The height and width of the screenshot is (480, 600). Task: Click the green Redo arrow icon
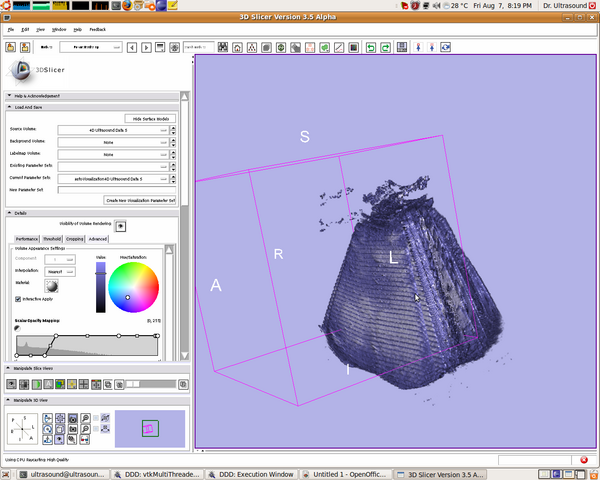[x=385, y=47]
